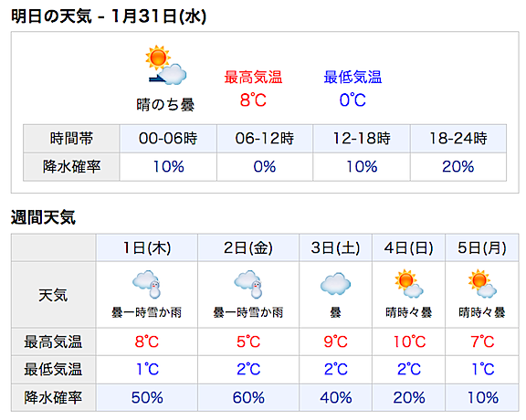Click the 1日(木) column header
Screen dimensions: 526x420
tap(147, 248)
